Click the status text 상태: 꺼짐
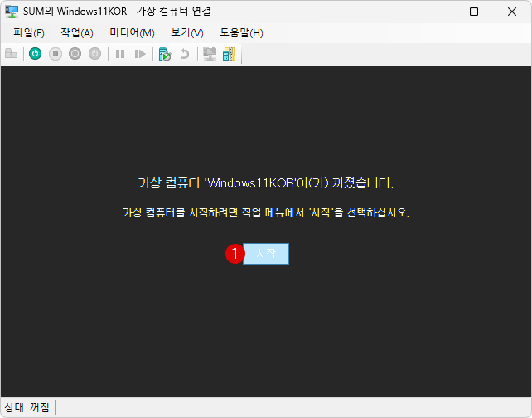 pos(27,407)
